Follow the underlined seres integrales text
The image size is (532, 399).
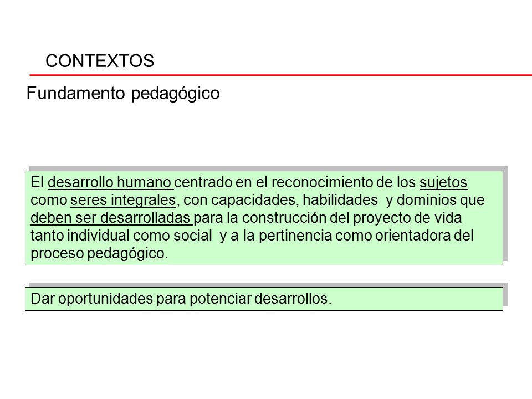pos(123,200)
